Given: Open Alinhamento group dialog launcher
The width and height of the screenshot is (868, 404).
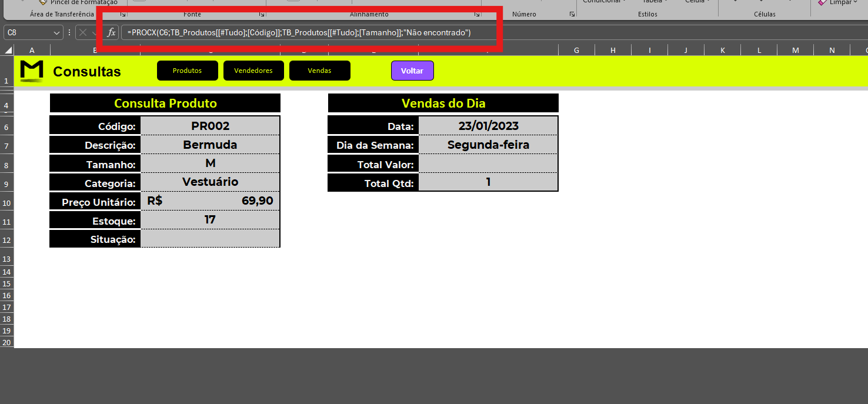Looking at the screenshot, I should pos(477,14).
